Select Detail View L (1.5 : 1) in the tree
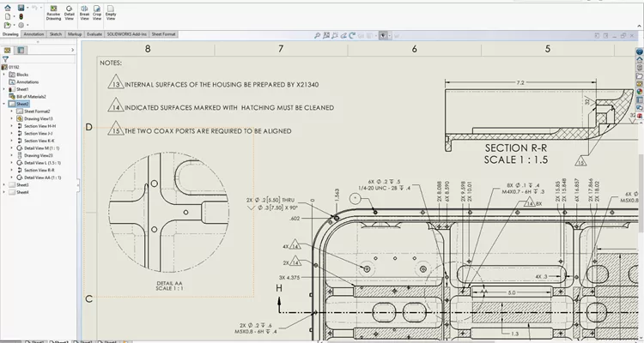 click(x=39, y=163)
